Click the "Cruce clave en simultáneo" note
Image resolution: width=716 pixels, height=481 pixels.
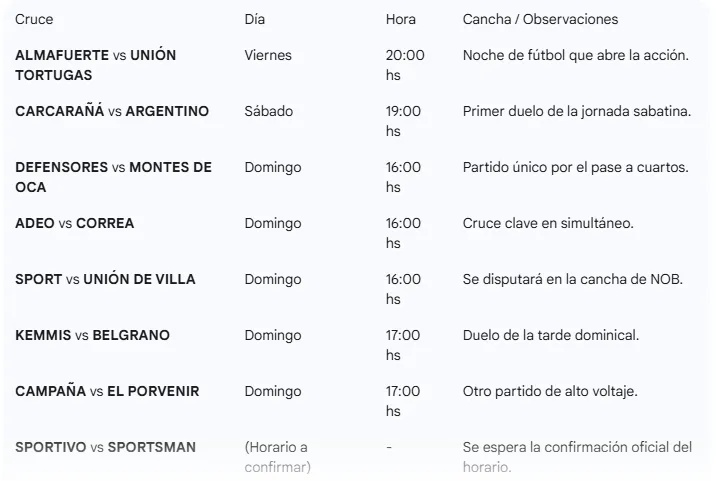[x=548, y=224]
